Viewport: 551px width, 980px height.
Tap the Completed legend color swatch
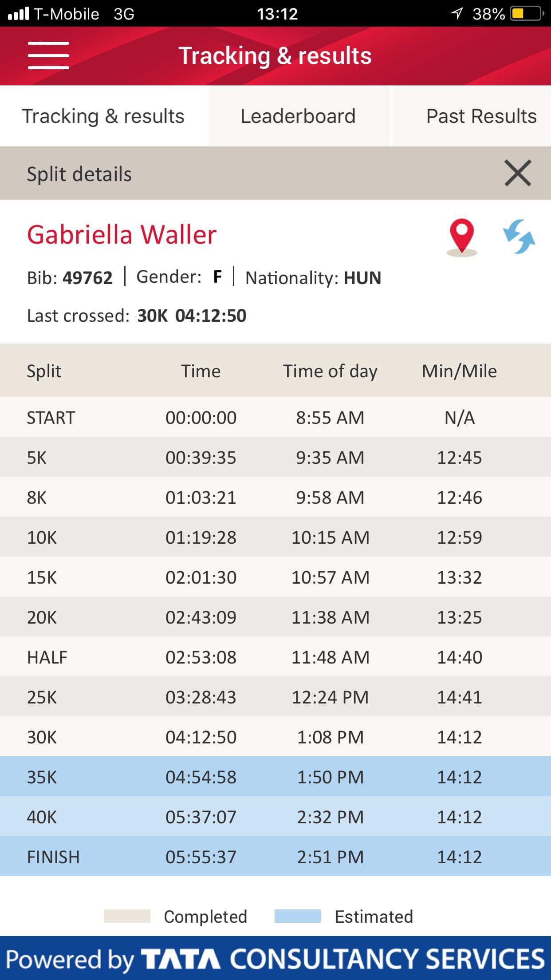pyautogui.click(x=127, y=916)
